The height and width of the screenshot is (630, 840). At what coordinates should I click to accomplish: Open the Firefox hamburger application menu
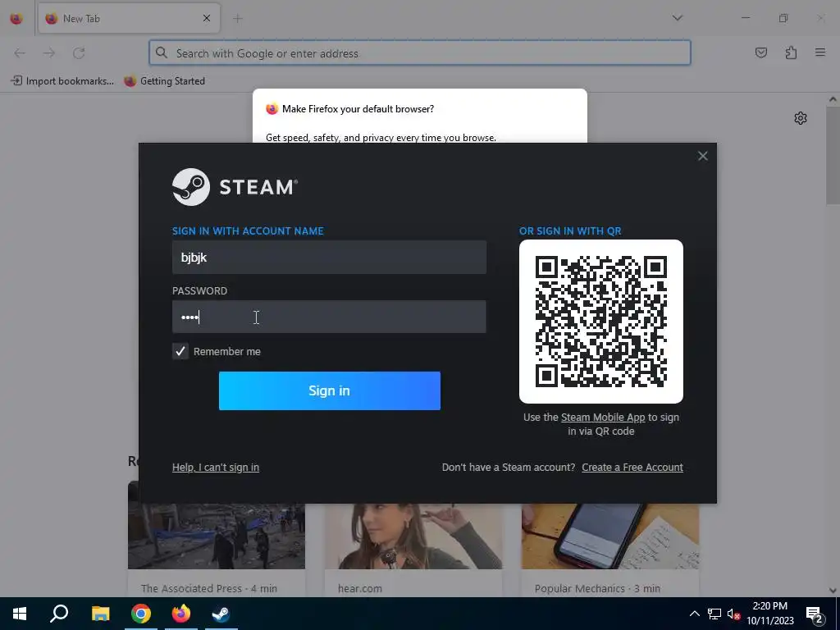[x=819, y=52]
